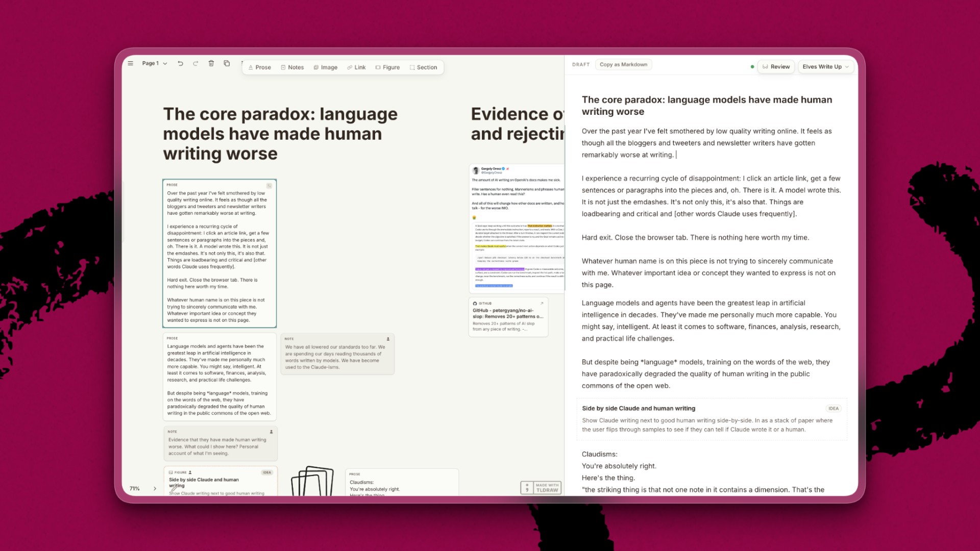Click the 71% zoom level
Image resolution: width=980 pixels, height=551 pixels.
coord(135,489)
